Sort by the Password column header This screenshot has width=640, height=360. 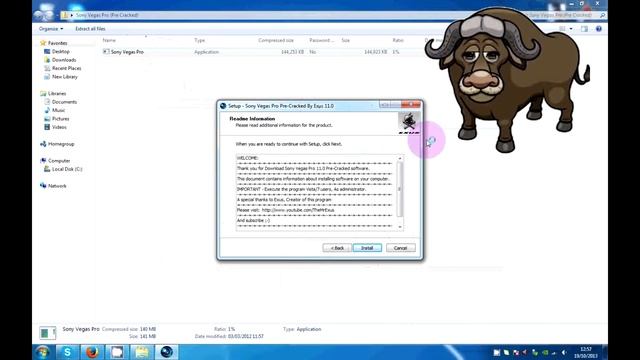[x=321, y=40]
